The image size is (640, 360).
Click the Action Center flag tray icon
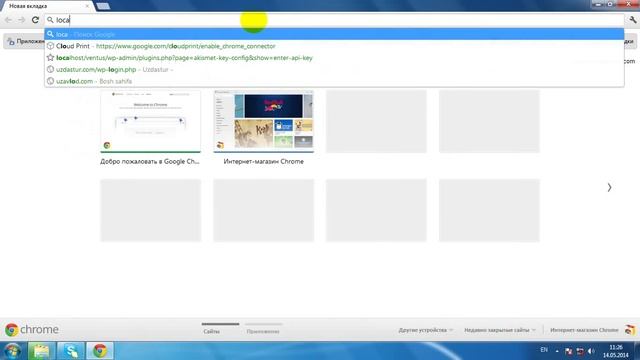[x=569, y=351]
